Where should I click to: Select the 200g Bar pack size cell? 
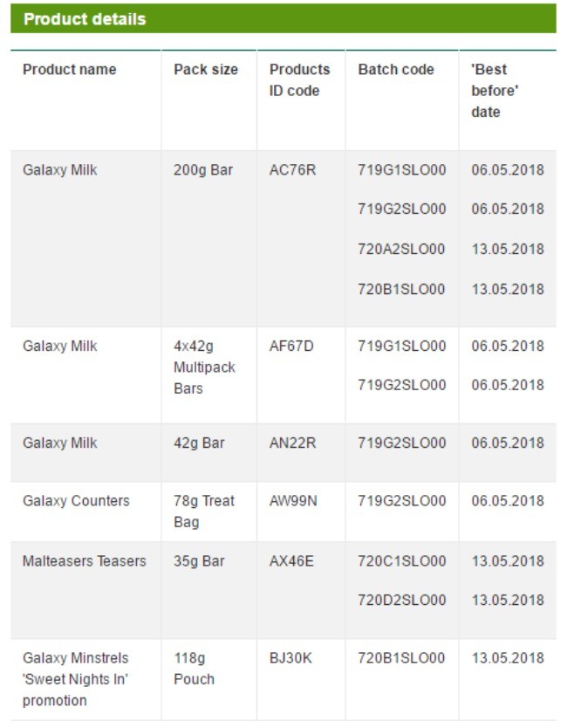click(x=203, y=170)
